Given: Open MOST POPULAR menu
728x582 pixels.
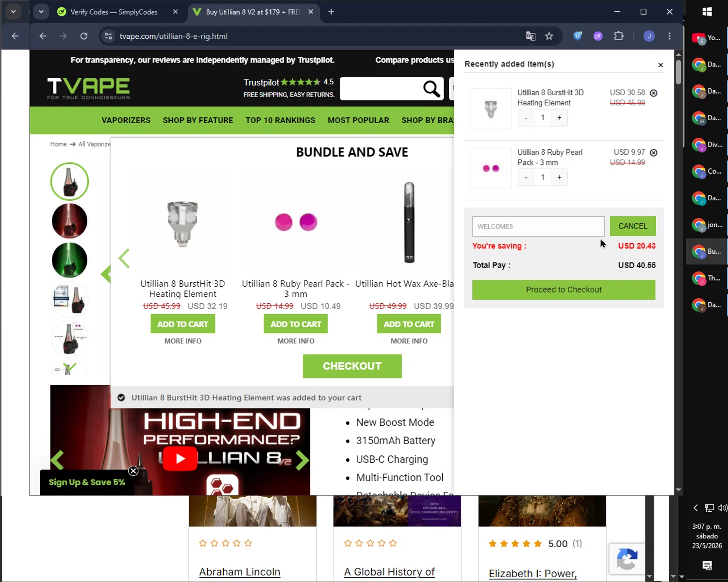Looking at the screenshot, I should 359,120.
